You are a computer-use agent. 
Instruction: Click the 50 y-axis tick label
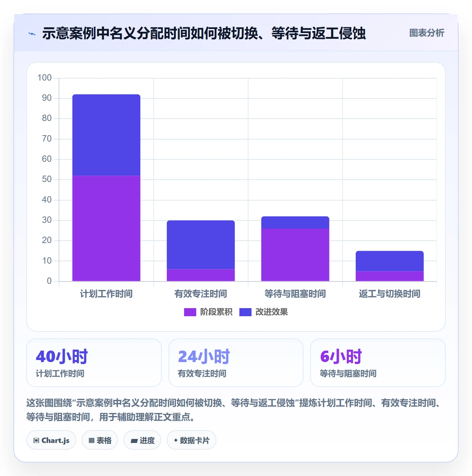[x=47, y=179]
